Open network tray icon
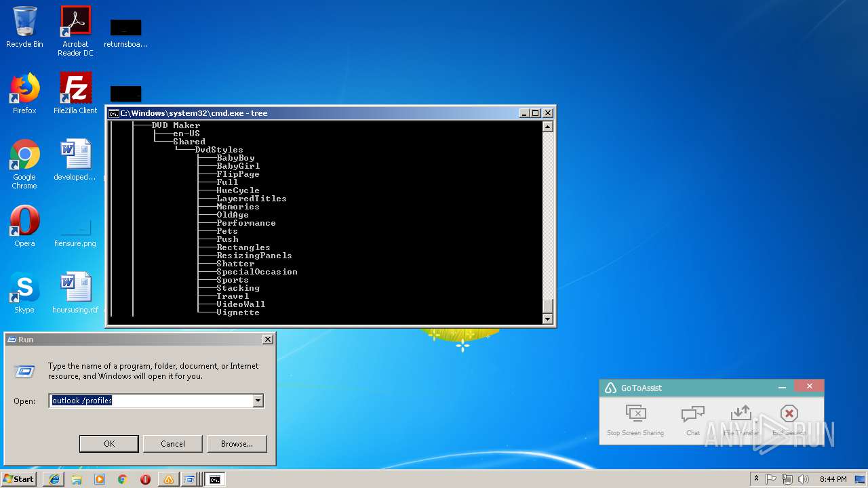868x488 pixels. tap(787, 479)
